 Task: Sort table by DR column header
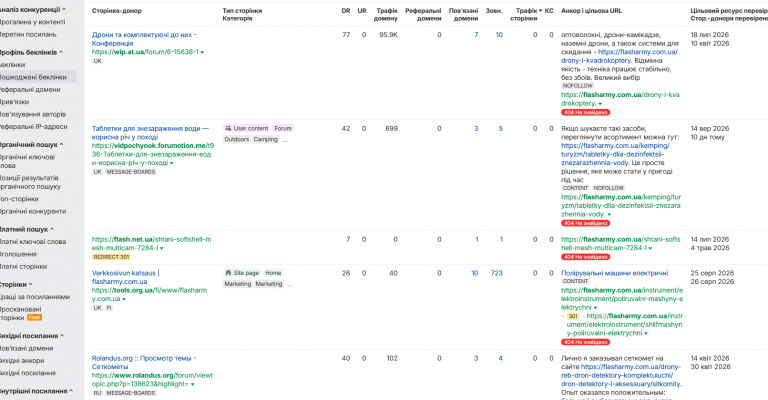coord(346,11)
